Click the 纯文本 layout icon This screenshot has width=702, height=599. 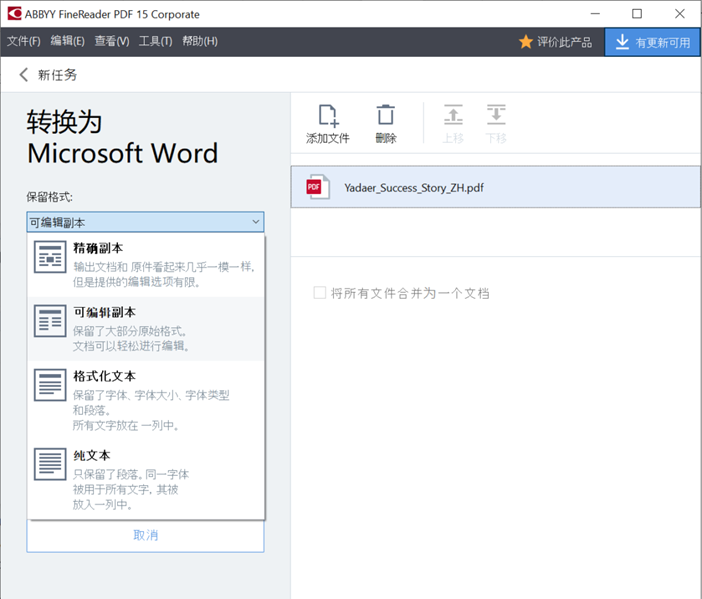coord(50,464)
